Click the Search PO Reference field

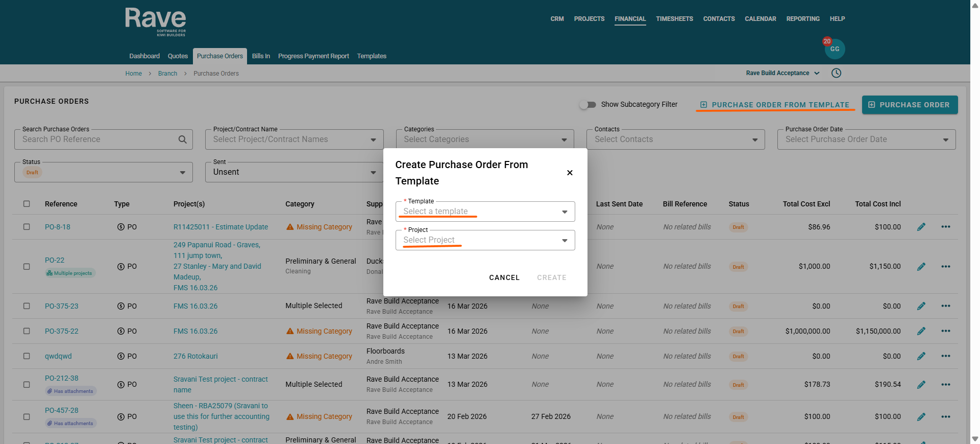pos(97,139)
